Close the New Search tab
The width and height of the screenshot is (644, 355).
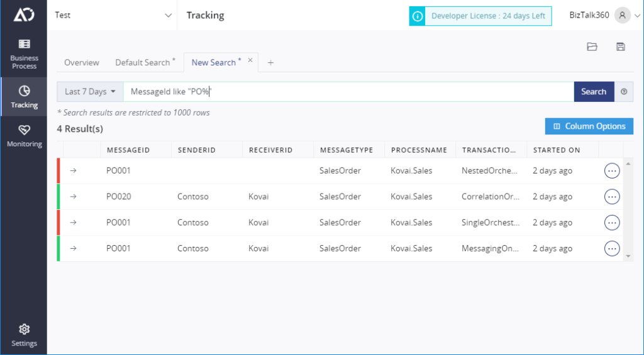coord(250,60)
